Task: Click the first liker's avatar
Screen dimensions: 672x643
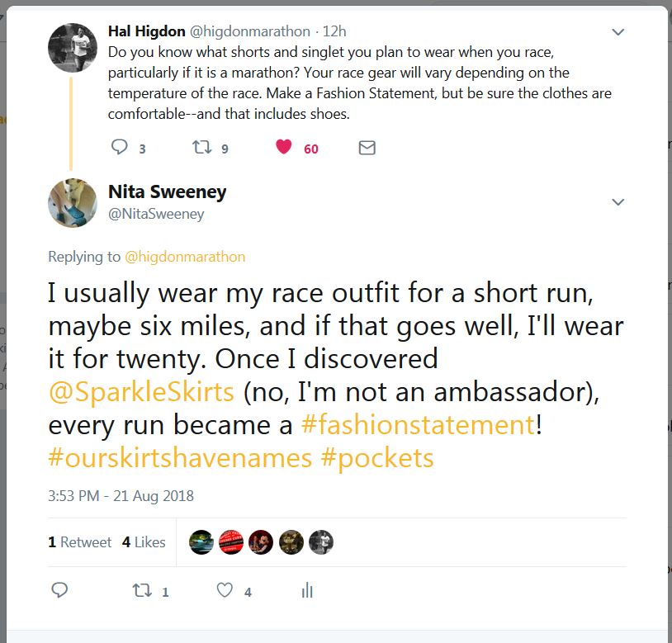Action: (x=201, y=542)
